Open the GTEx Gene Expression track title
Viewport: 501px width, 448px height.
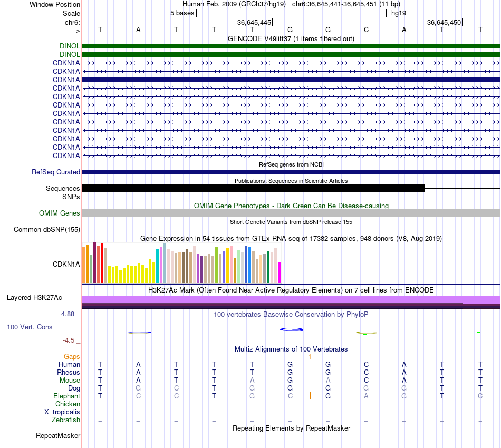click(x=291, y=239)
